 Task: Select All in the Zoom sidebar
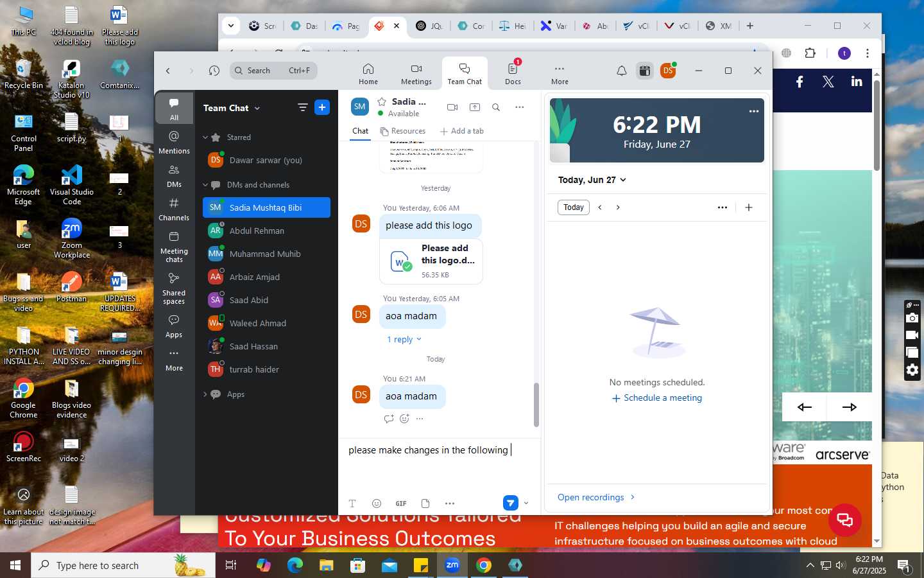[x=174, y=109]
